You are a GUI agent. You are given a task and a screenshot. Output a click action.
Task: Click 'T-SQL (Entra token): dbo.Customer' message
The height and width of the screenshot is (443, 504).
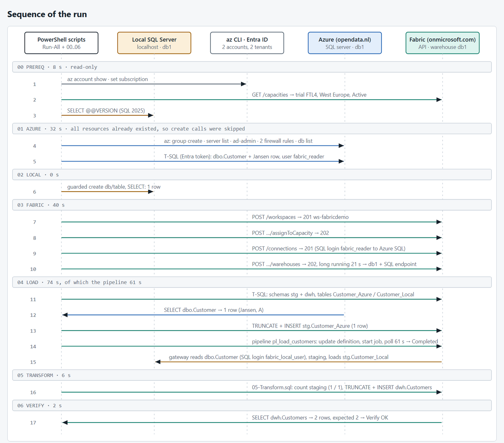coord(244,156)
